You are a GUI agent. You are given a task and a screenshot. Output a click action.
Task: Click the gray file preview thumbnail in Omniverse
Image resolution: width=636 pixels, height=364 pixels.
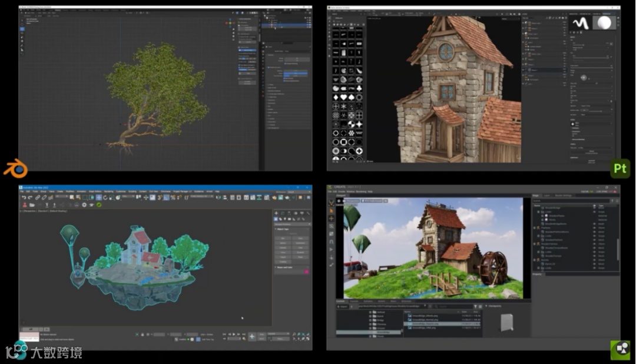pos(506,323)
